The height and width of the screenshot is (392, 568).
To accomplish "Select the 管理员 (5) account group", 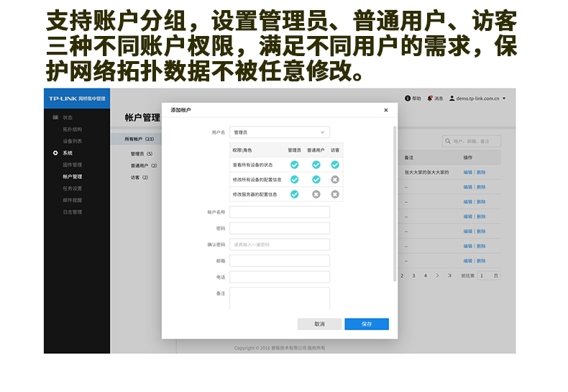I will [142, 154].
